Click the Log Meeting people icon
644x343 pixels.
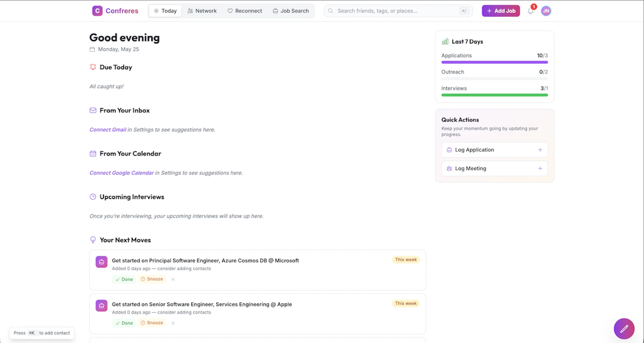(449, 168)
